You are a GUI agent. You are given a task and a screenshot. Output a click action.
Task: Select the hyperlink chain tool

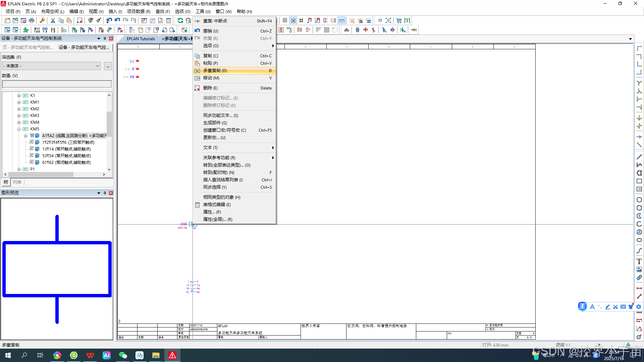639,278
